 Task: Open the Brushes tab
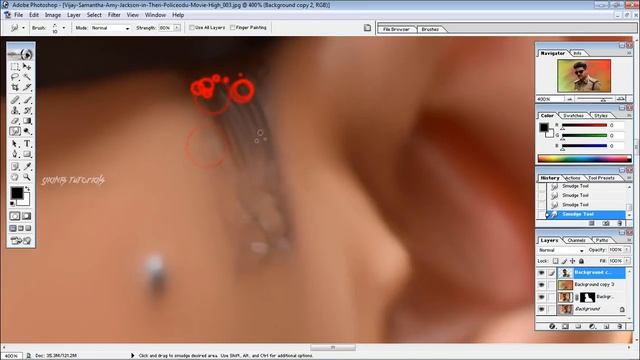coord(430,29)
